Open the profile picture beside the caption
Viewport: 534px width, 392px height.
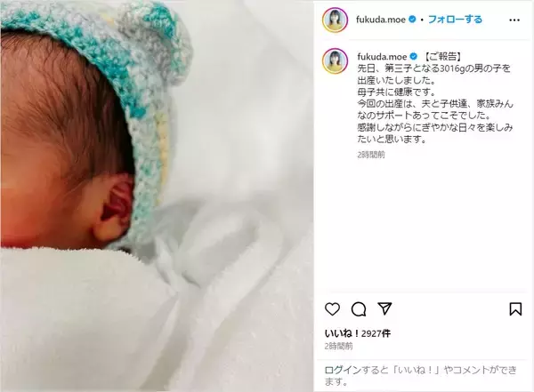336,61
